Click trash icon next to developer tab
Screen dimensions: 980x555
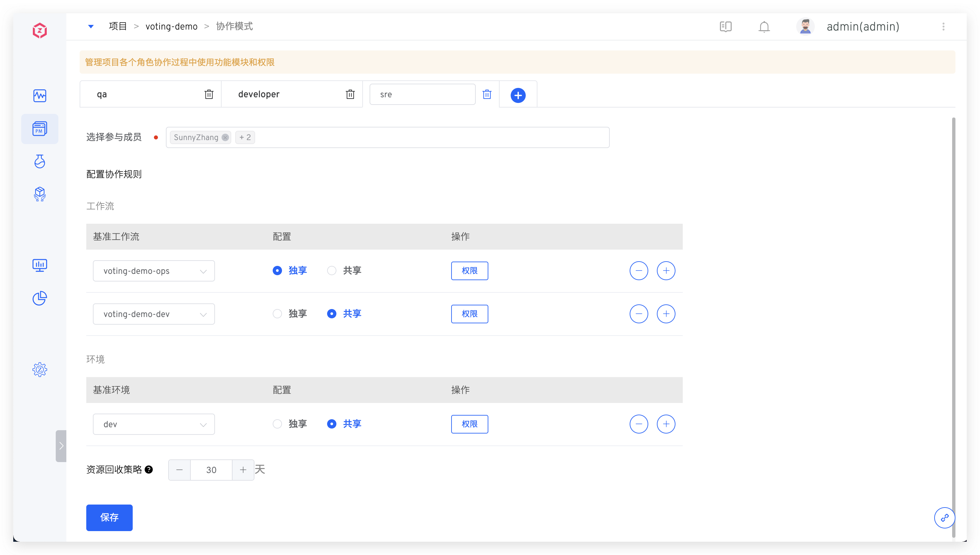click(x=350, y=94)
